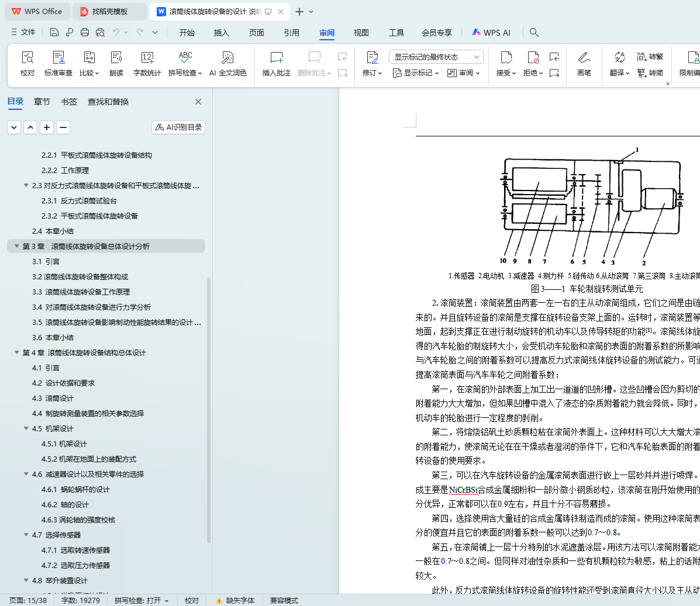Open the 章节 navigation tab
Image resolution: width=700 pixels, height=606 pixels.
pyautogui.click(x=42, y=102)
